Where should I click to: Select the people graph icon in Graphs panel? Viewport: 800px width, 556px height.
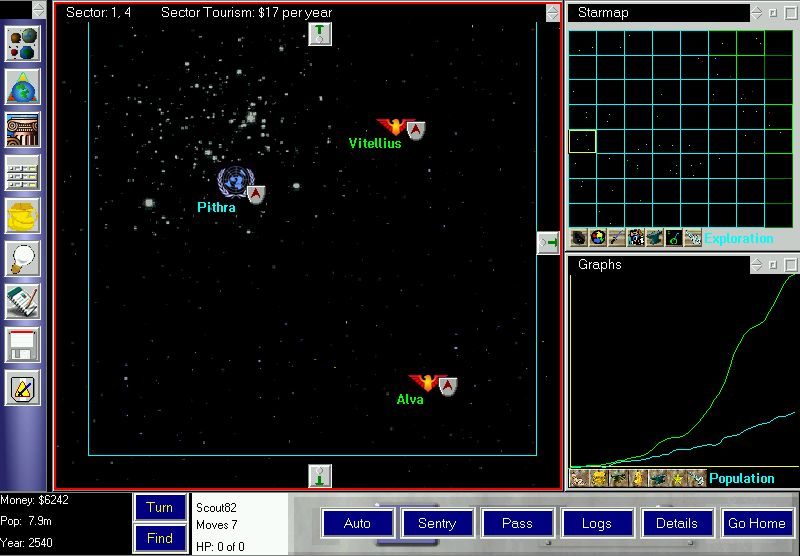pyautogui.click(x=579, y=478)
